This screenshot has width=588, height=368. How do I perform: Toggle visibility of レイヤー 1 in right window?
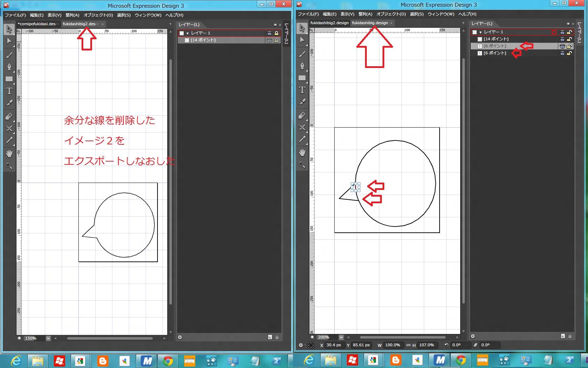(562, 32)
